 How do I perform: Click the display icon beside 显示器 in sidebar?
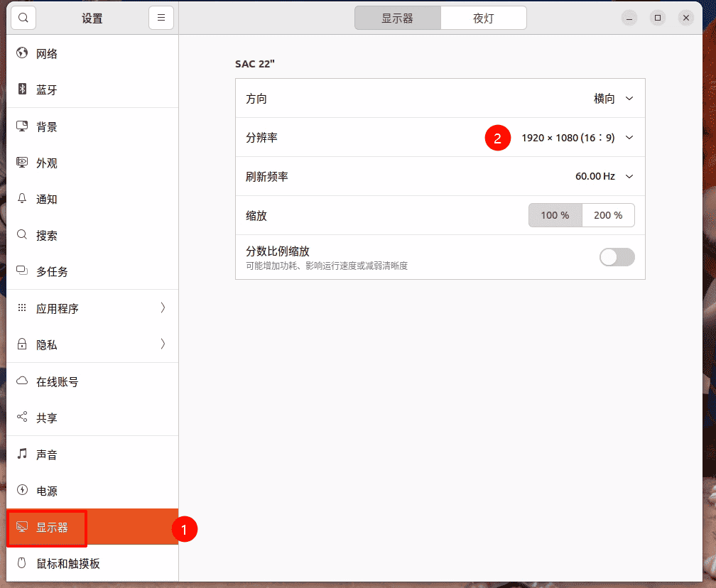pos(22,527)
